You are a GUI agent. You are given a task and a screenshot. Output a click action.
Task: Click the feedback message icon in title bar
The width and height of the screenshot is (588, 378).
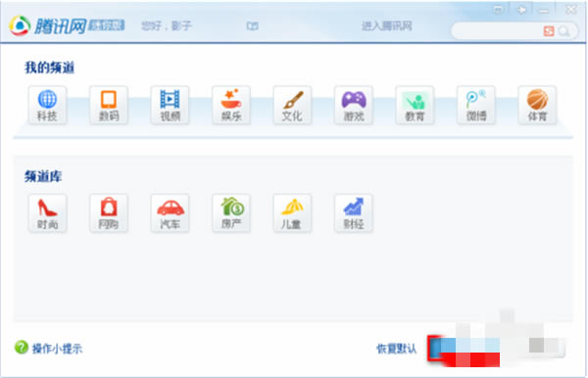point(499,10)
